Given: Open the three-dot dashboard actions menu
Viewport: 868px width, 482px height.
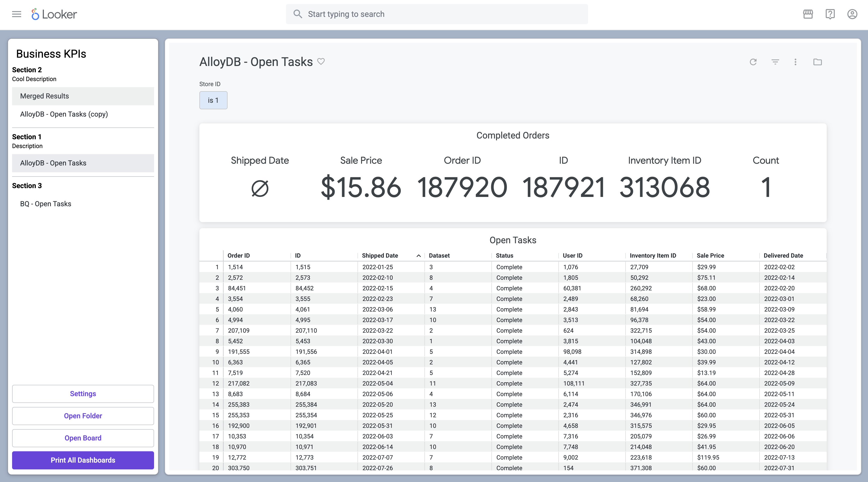Looking at the screenshot, I should pyautogui.click(x=795, y=62).
